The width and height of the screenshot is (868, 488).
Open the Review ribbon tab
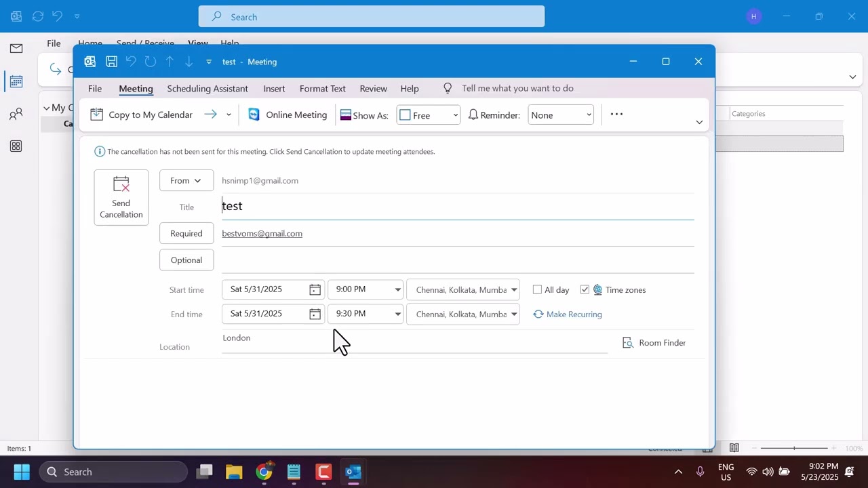click(373, 88)
